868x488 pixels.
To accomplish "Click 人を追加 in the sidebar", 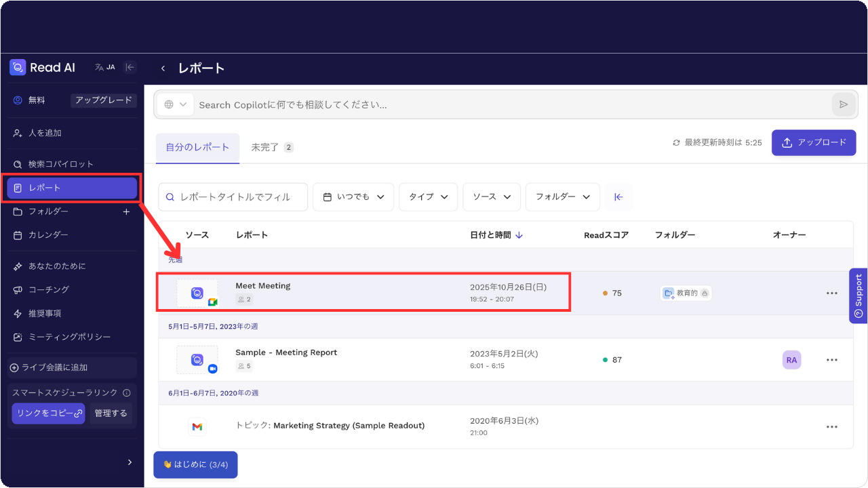I will [72, 133].
